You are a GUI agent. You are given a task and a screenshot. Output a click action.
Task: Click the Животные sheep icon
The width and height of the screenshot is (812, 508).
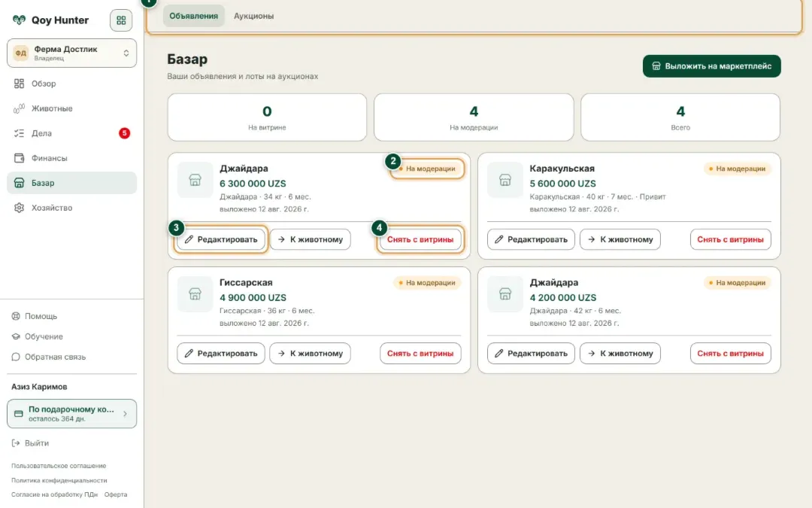[x=19, y=108]
